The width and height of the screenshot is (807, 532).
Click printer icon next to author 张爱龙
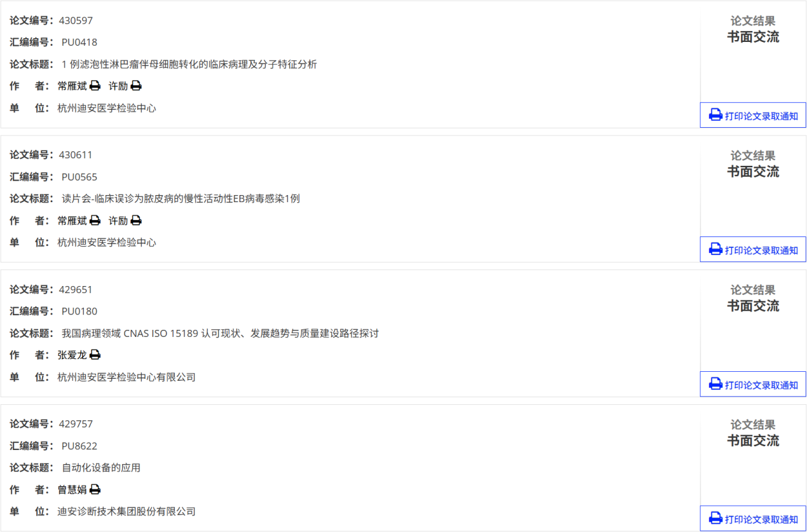(x=95, y=355)
